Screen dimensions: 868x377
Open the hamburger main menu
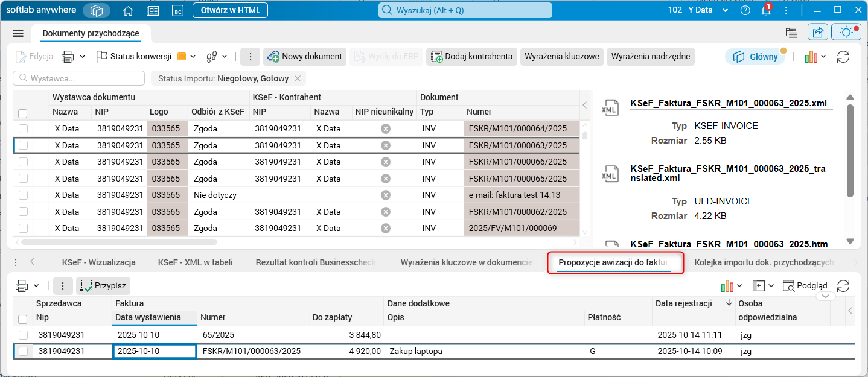(18, 33)
